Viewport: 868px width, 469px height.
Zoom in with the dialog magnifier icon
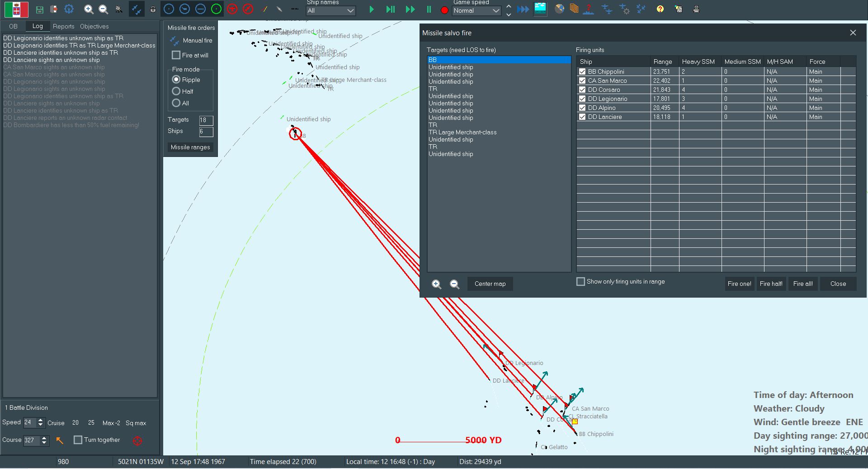(437, 284)
